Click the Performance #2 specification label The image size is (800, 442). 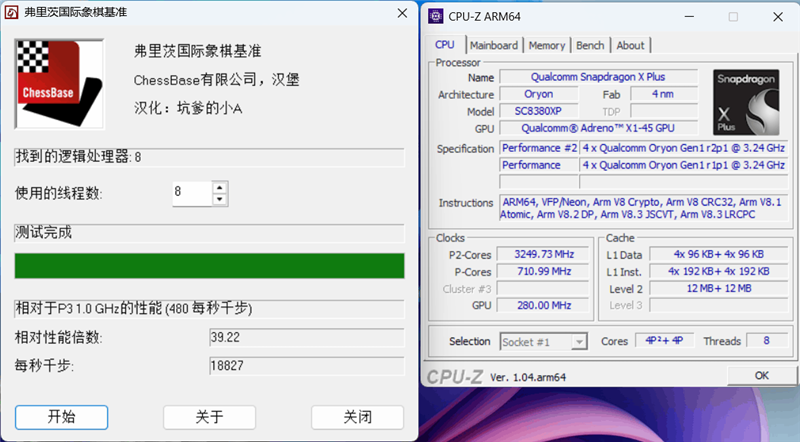(x=539, y=148)
